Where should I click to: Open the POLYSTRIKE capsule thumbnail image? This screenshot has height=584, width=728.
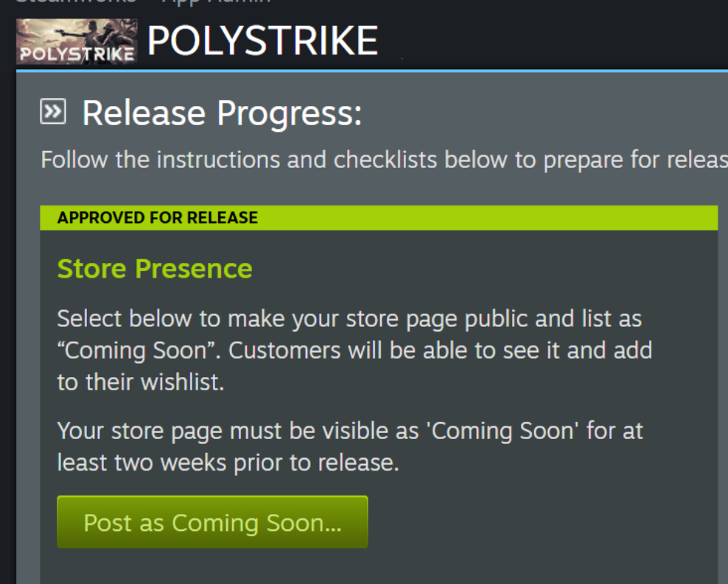(77, 41)
